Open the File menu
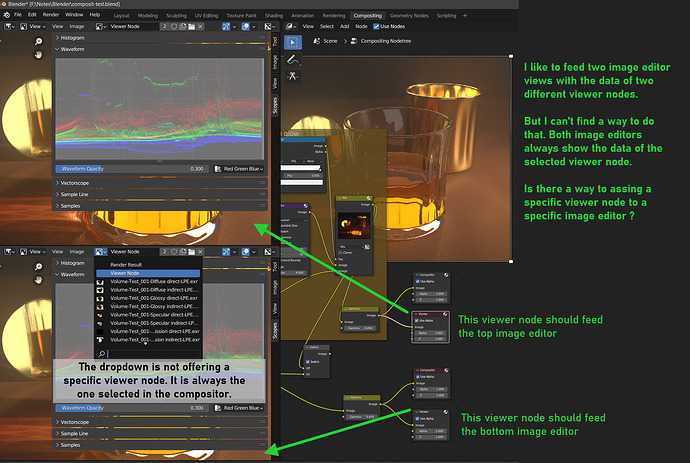The image size is (690, 463). click(18, 15)
